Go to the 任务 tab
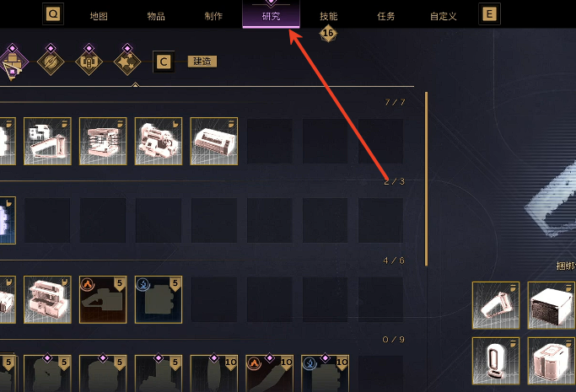576x392 pixels. [385, 16]
